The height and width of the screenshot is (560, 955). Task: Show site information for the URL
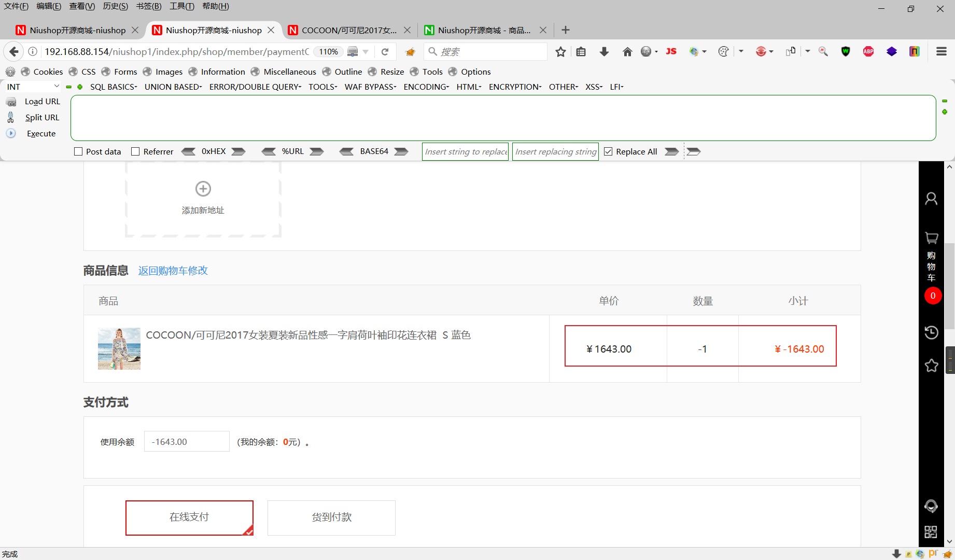point(33,51)
